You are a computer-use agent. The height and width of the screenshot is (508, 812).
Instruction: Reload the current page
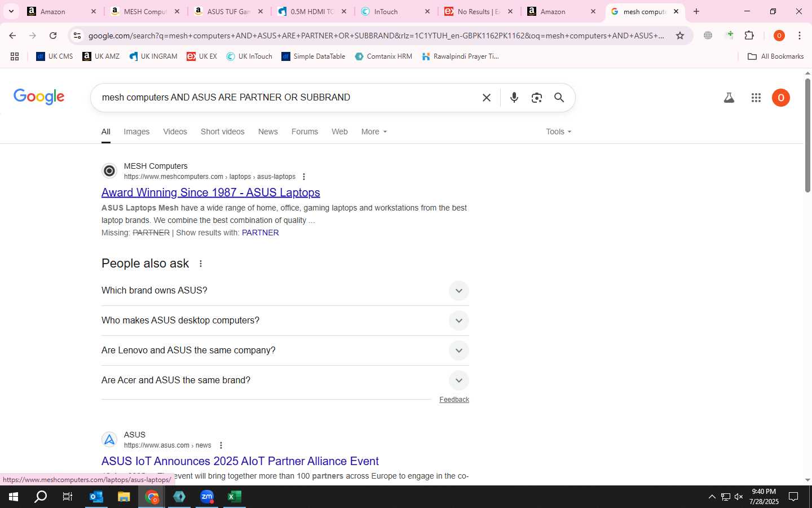(x=53, y=36)
